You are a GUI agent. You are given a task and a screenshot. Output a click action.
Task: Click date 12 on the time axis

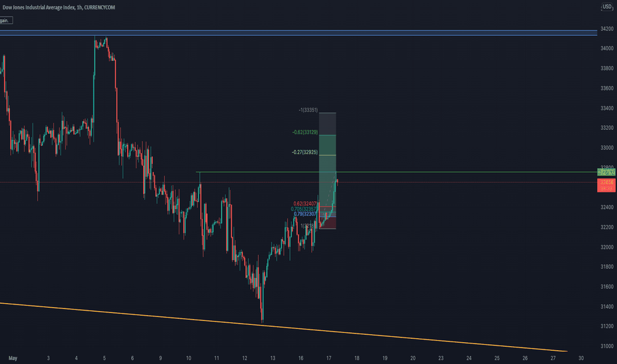tap(245, 358)
